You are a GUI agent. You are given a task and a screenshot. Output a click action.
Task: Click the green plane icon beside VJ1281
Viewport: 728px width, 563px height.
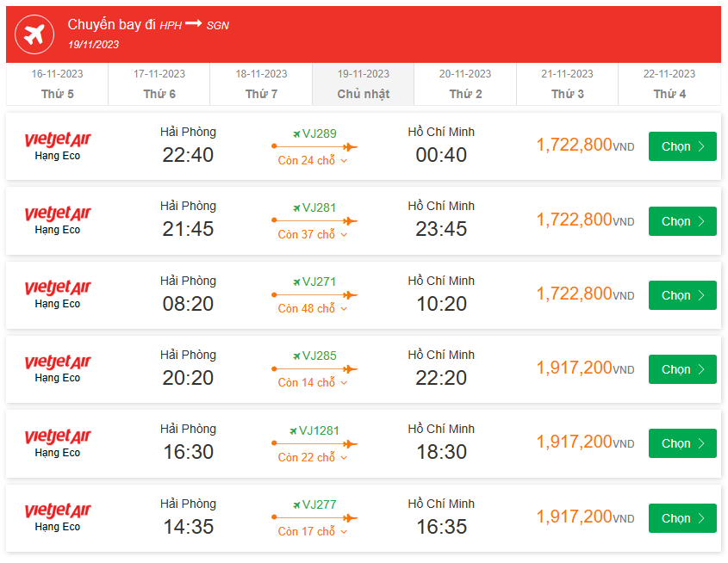[293, 430]
